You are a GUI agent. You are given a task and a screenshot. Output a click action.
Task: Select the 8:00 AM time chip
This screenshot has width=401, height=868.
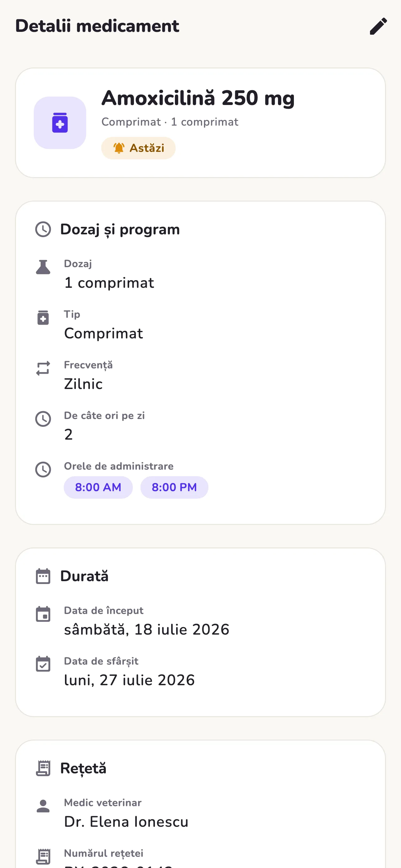(98, 487)
